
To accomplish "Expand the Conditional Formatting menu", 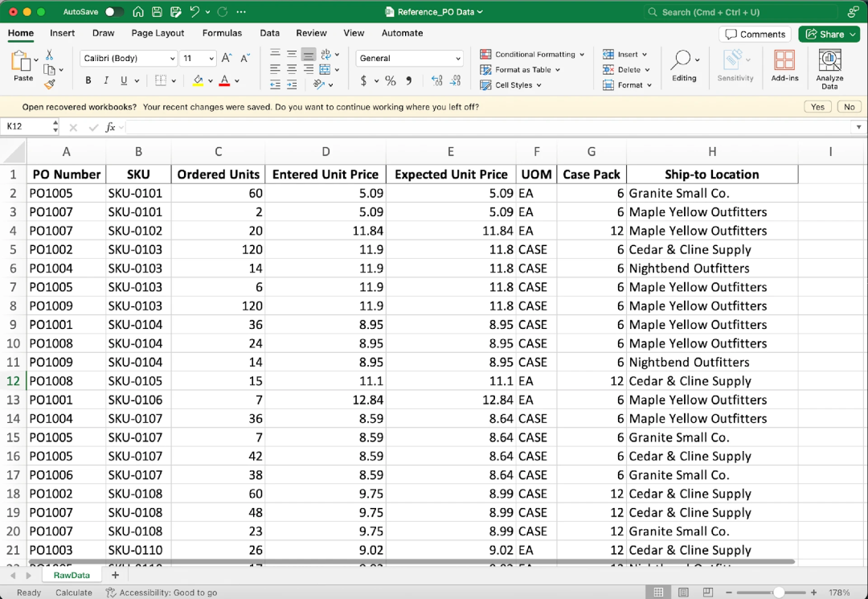I will point(534,55).
